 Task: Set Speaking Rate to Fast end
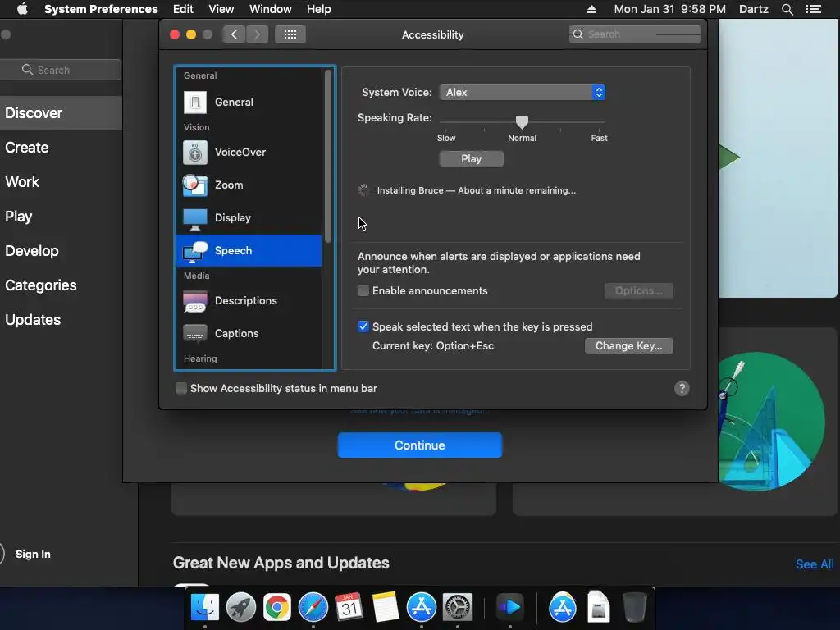(599, 122)
